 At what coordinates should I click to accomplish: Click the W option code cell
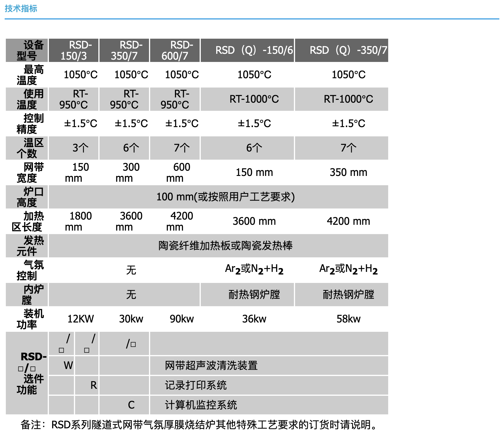[x=68, y=366]
